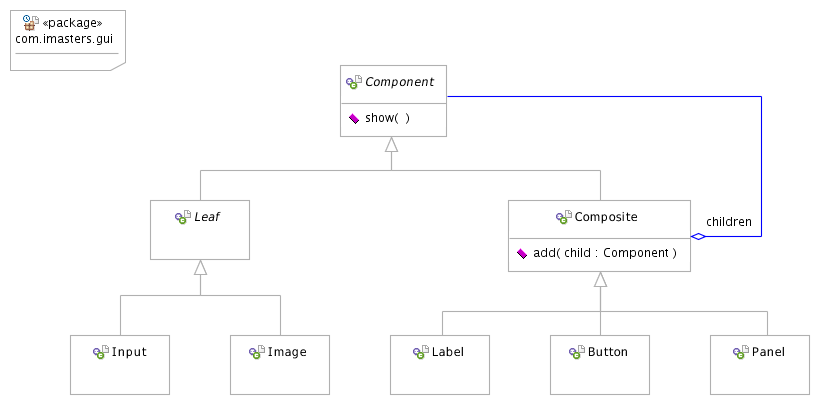Click the aggregation diamond beside Composite
Screen dimensions: 820x405
698,237
